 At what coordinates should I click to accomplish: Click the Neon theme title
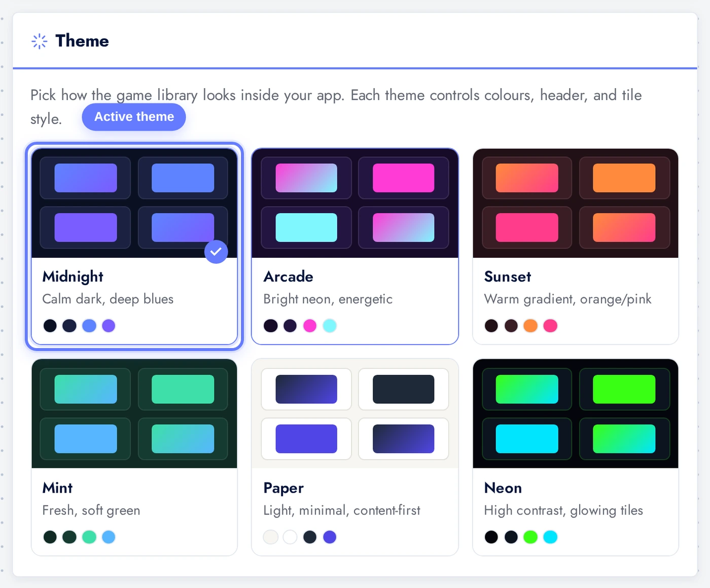503,488
